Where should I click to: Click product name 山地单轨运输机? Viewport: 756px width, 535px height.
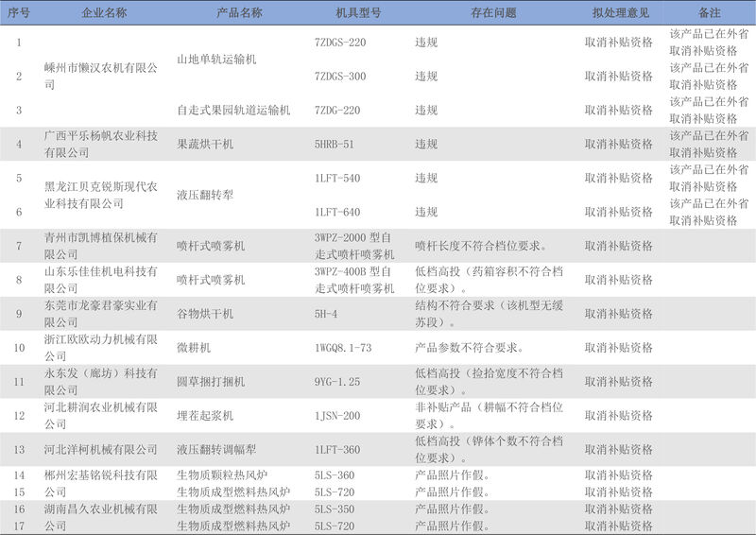(216, 60)
